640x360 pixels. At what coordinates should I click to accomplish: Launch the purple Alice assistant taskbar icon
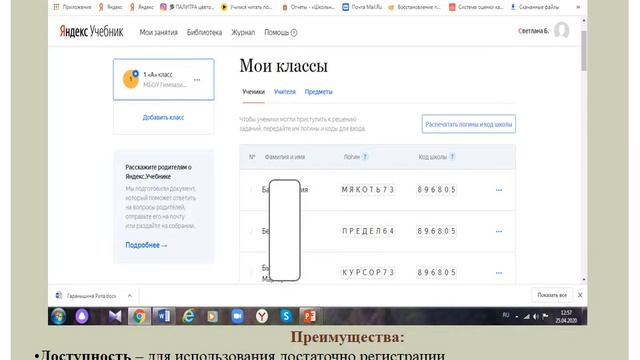pyautogui.click(x=82, y=316)
